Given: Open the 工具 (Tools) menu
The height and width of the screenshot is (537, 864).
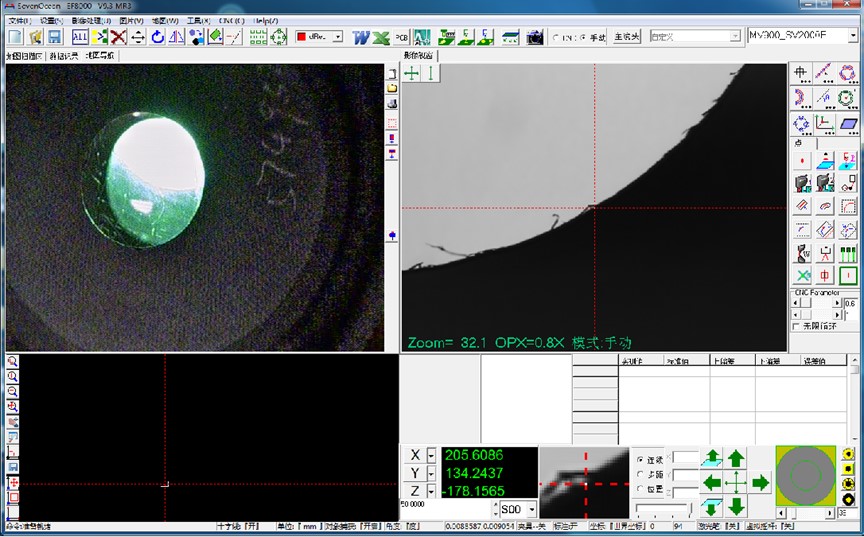Looking at the screenshot, I should (197, 20).
